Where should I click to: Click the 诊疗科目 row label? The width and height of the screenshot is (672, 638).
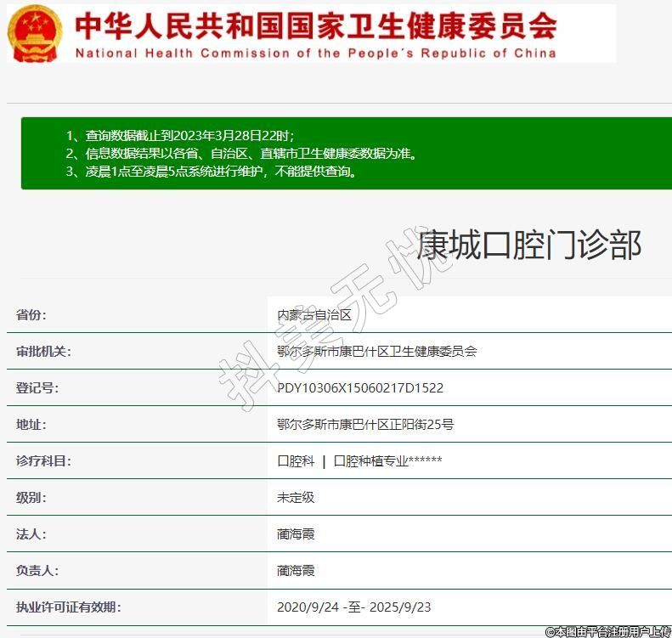43,461
